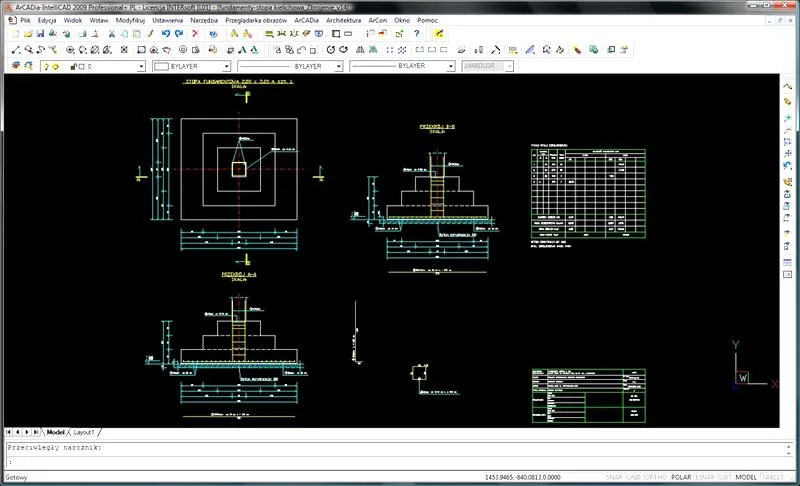Click the first-tab navigation arrow button
This screenshot has width=800, height=486.
(x=9, y=432)
